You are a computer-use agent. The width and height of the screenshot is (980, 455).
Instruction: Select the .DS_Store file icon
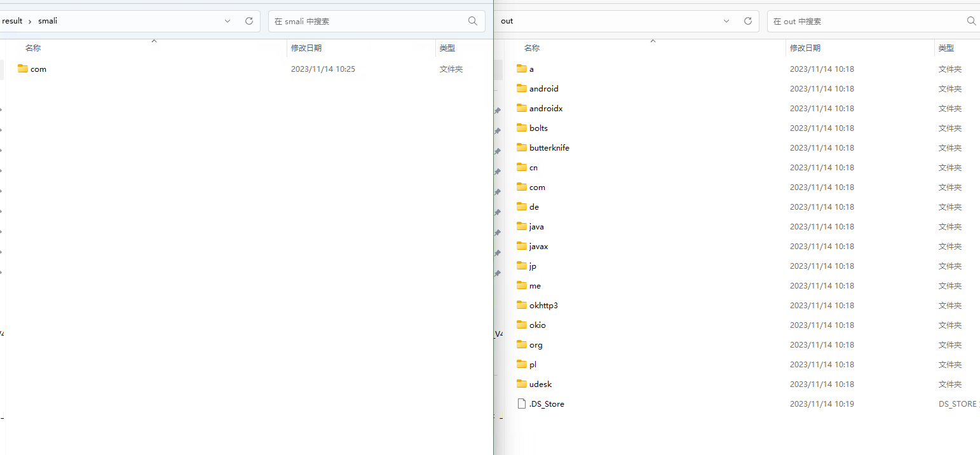[522, 404]
